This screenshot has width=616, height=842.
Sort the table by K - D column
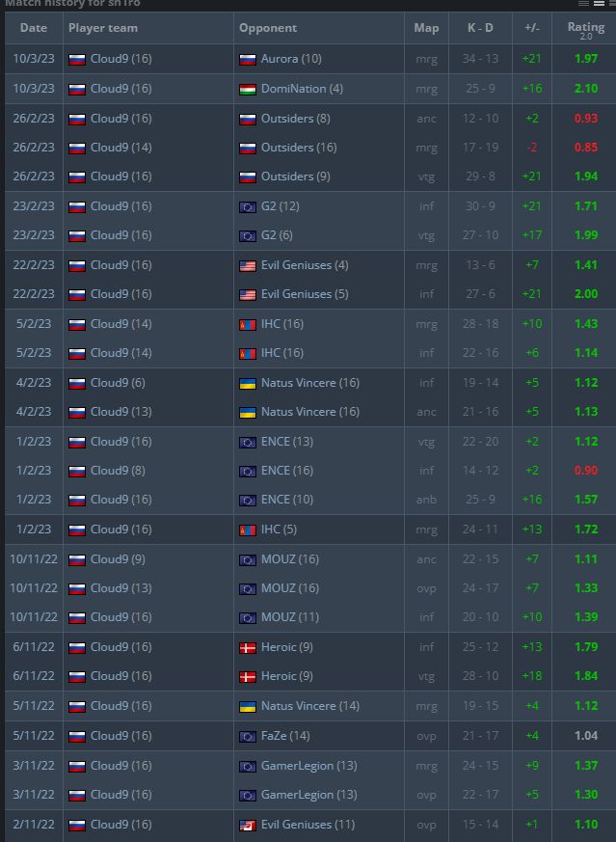[x=480, y=28]
